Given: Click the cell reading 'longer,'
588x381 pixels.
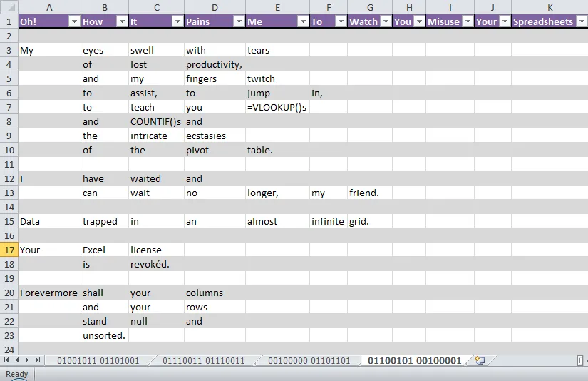Looking at the screenshot, I should (277, 193).
